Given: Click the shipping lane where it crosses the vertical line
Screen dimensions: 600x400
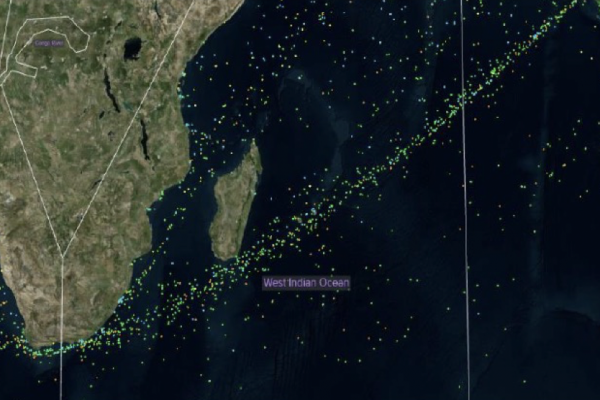Looking at the screenshot, I should 462,98.
